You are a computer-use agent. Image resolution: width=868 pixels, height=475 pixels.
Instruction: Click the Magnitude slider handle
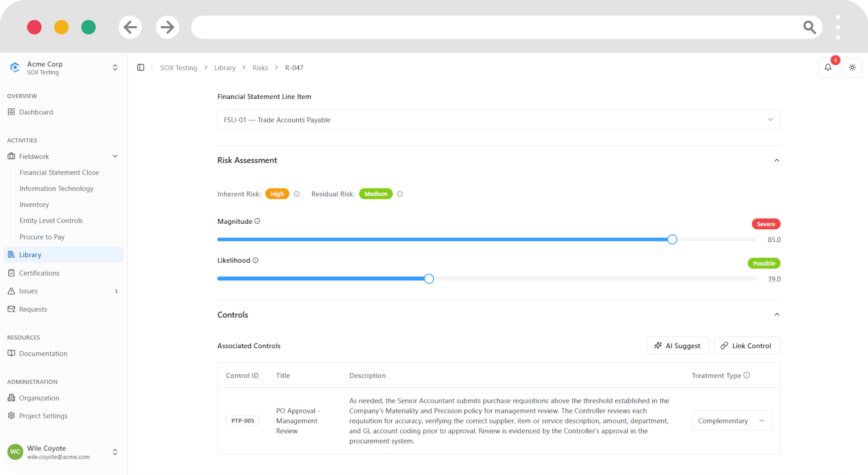click(672, 239)
